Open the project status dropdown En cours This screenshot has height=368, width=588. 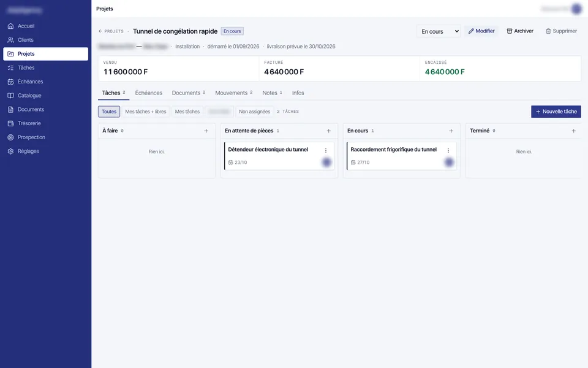[439, 31]
